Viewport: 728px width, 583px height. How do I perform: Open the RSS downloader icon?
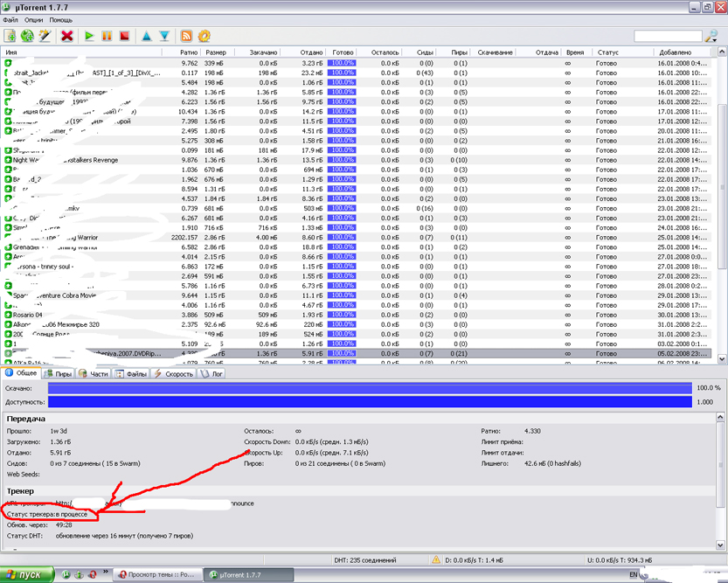click(x=187, y=36)
